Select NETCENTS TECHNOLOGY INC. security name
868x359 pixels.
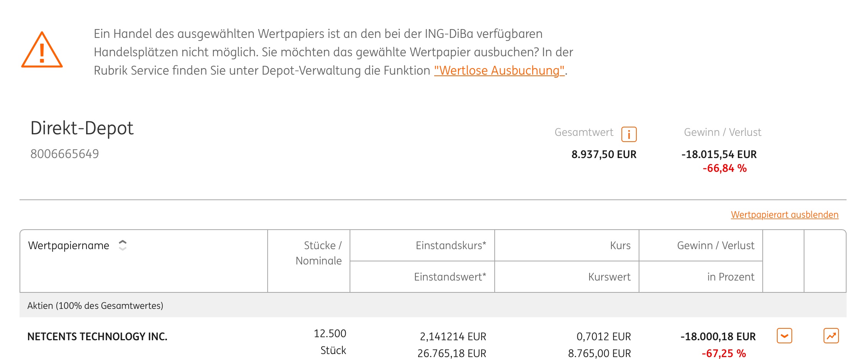(x=97, y=336)
